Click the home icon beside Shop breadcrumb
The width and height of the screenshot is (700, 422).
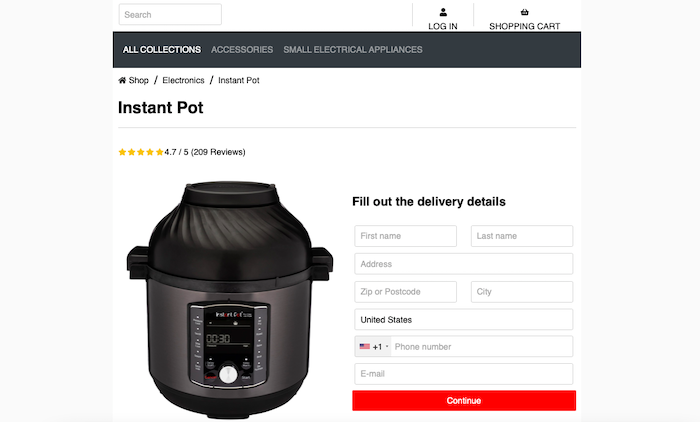point(122,80)
